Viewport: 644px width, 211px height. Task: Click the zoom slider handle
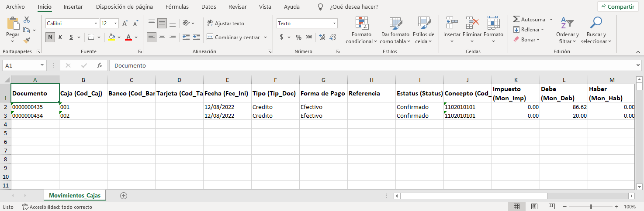[x=591, y=207]
